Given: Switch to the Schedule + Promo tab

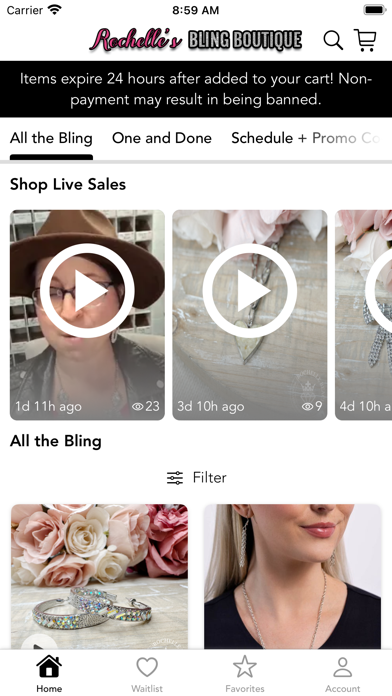Looking at the screenshot, I should pos(305,138).
